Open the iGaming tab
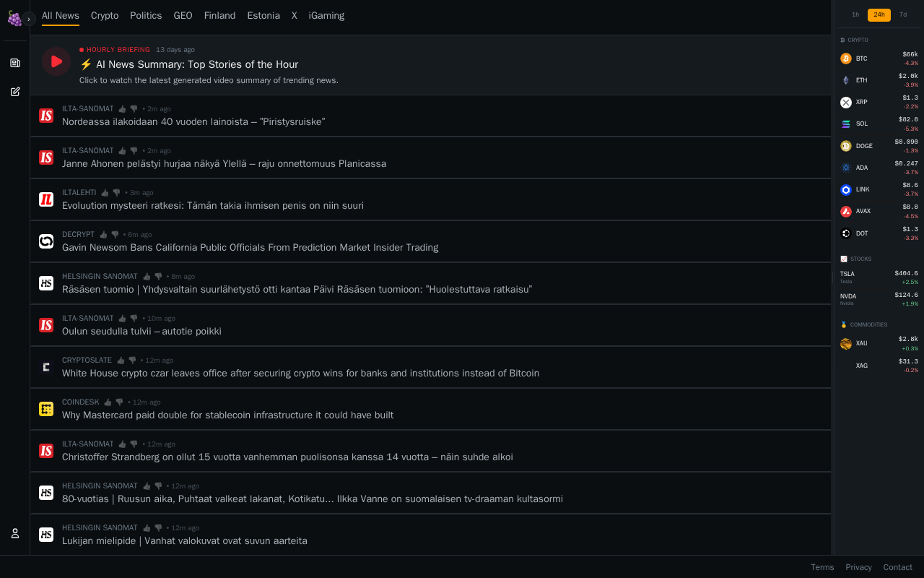 pos(326,16)
